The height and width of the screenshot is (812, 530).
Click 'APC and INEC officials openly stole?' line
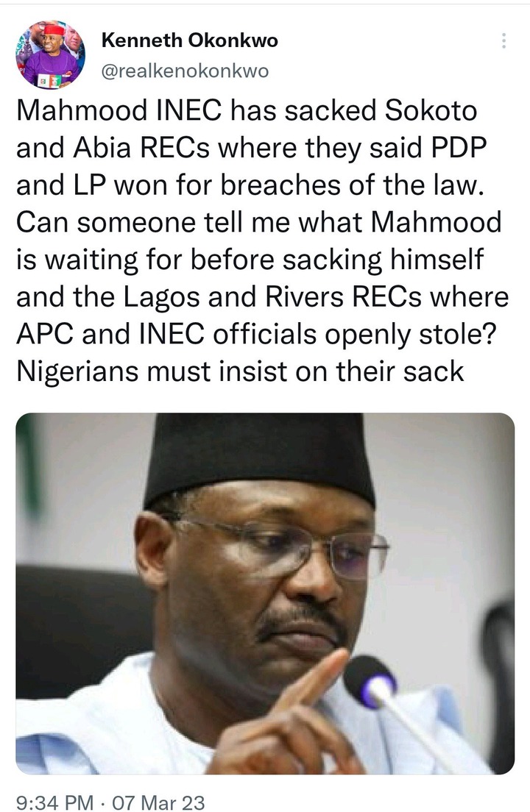(256, 335)
